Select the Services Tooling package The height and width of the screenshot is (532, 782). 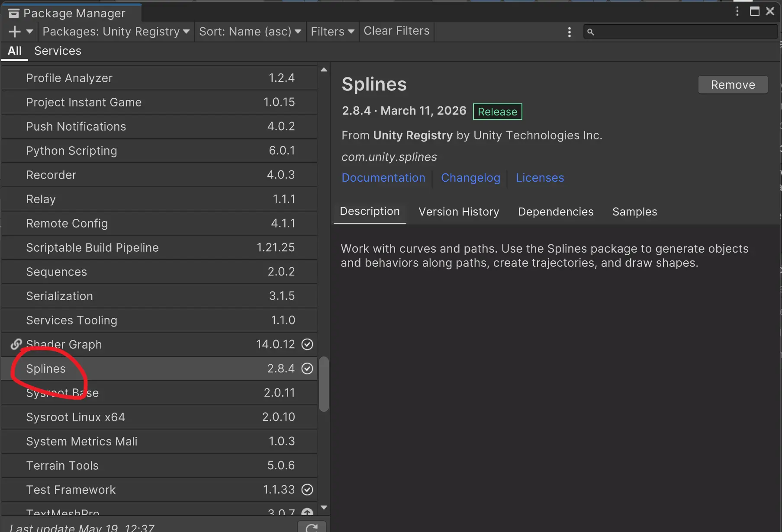pos(159,320)
